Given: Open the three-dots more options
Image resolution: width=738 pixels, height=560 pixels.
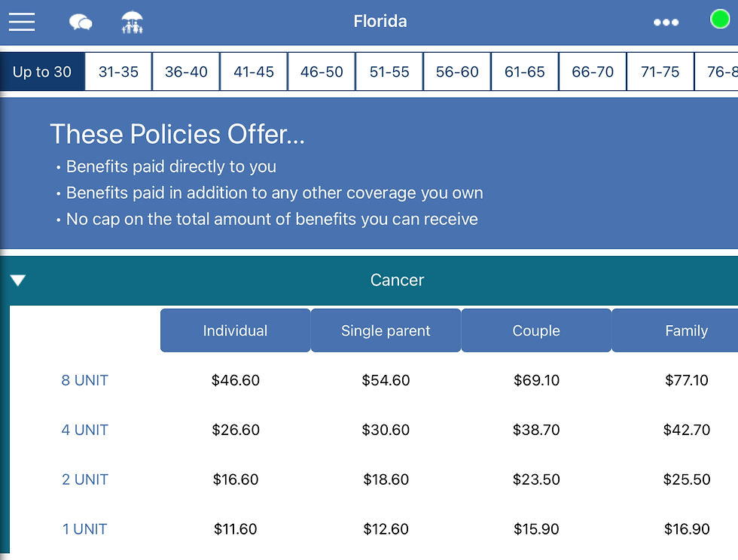Looking at the screenshot, I should pos(666,23).
